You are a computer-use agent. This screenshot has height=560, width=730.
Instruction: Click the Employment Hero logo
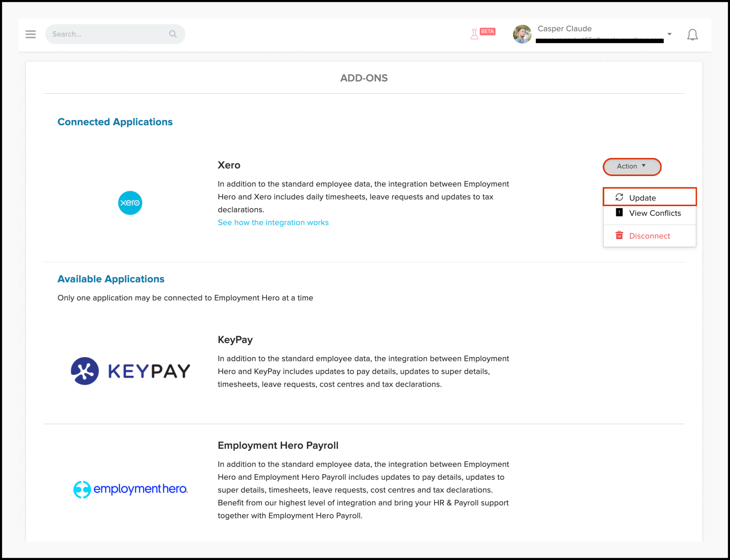point(130,489)
